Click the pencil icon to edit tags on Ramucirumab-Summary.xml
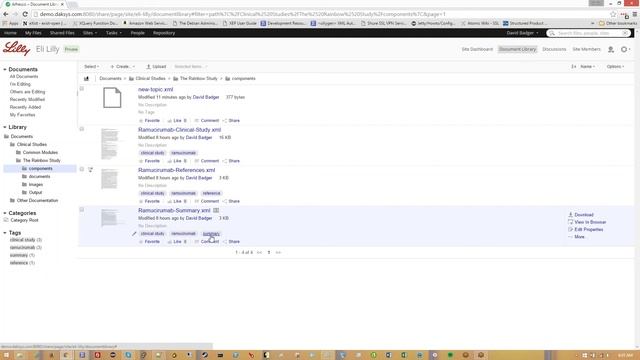Viewport: 640px width, 360px height. pos(134,234)
